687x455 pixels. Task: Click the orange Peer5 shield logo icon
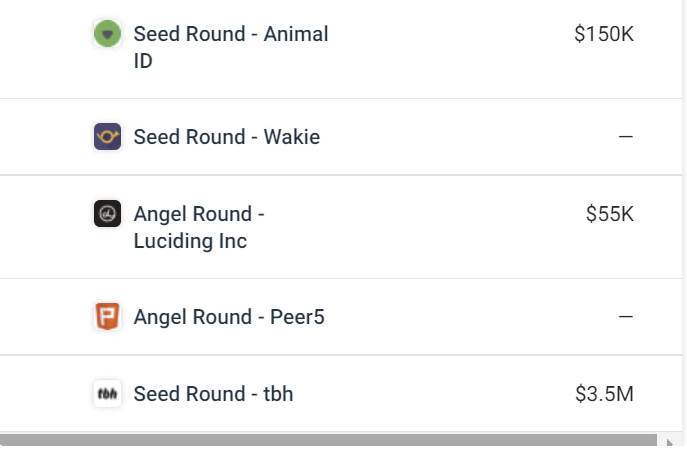107,316
